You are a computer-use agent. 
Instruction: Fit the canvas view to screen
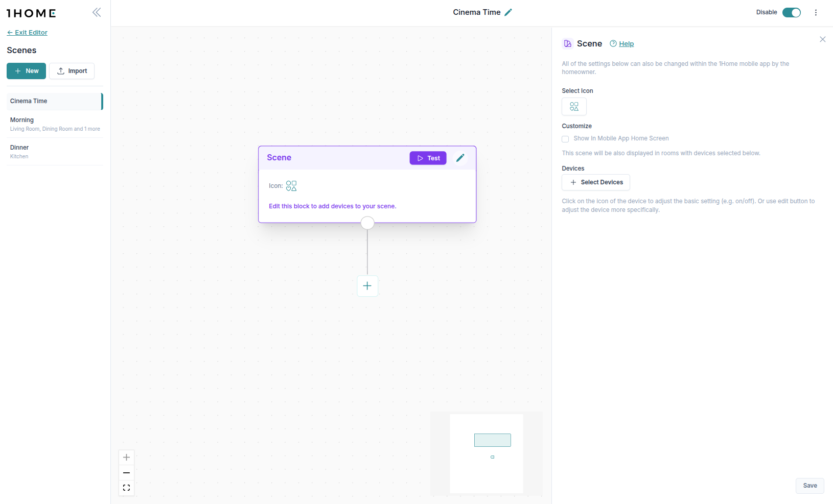[x=126, y=488]
